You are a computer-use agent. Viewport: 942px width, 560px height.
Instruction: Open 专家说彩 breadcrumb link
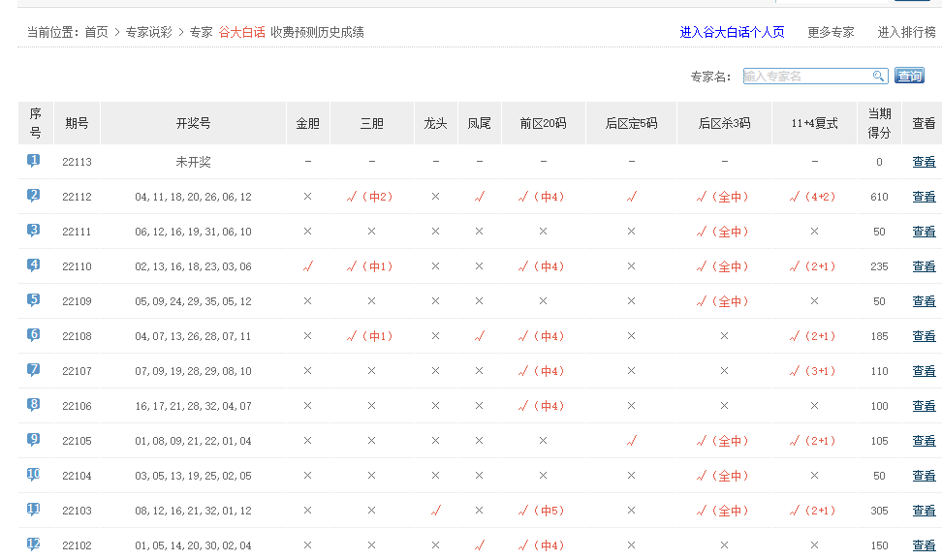coord(148,32)
